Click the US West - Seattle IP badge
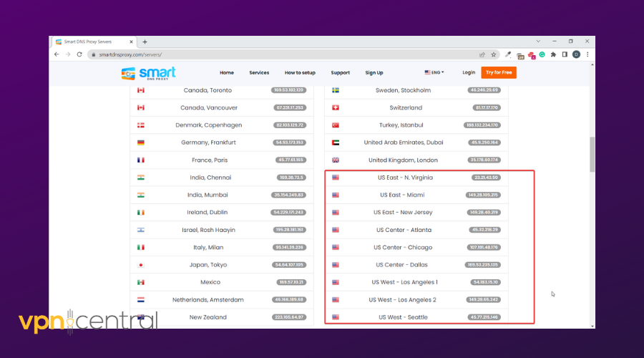The image size is (644, 358). (484, 317)
